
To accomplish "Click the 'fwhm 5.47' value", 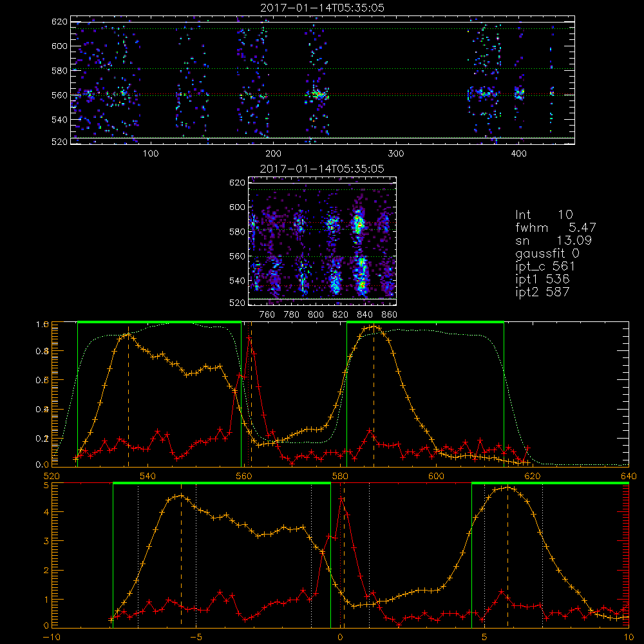I will [556, 227].
